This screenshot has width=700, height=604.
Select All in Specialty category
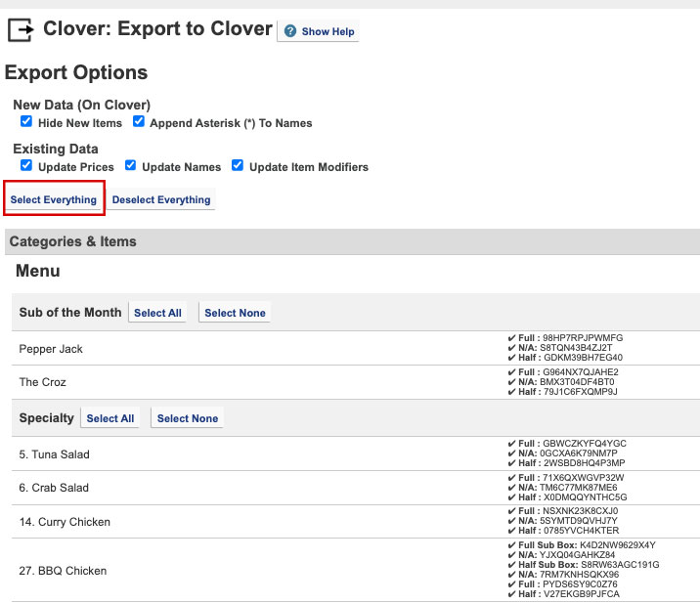coord(109,418)
